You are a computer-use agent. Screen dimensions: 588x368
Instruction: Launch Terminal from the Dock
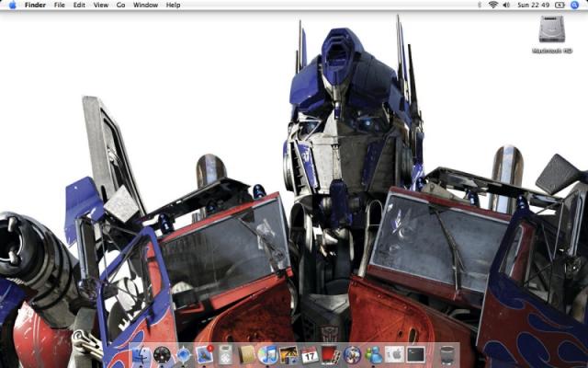point(416,355)
